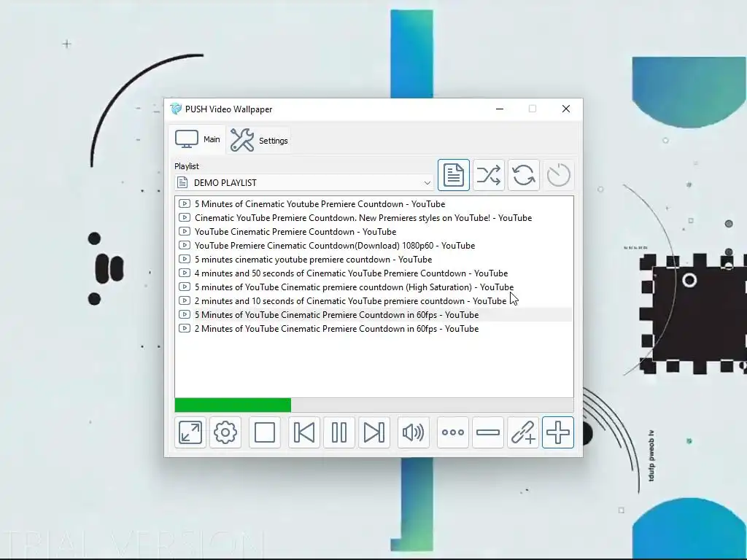The width and height of the screenshot is (747, 560).
Task: Open the Settings tab
Action: click(x=259, y=141)
